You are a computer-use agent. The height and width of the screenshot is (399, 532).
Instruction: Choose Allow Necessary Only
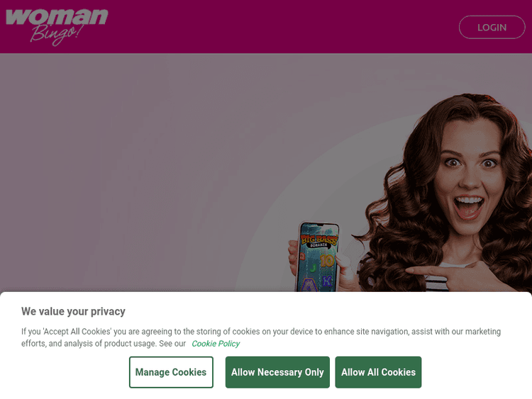tap(277, 372)
